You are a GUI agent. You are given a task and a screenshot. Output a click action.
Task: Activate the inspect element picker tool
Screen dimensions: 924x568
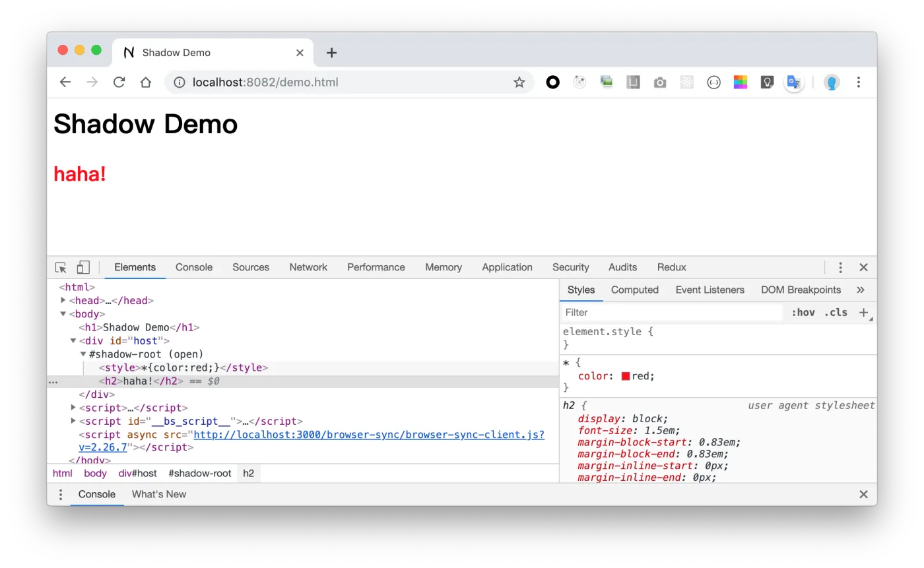click(61, 267)
